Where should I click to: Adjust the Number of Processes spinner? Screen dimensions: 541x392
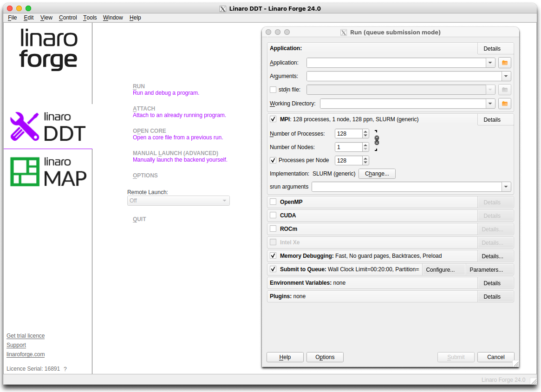pyautogui.click(x=365, y=134)
